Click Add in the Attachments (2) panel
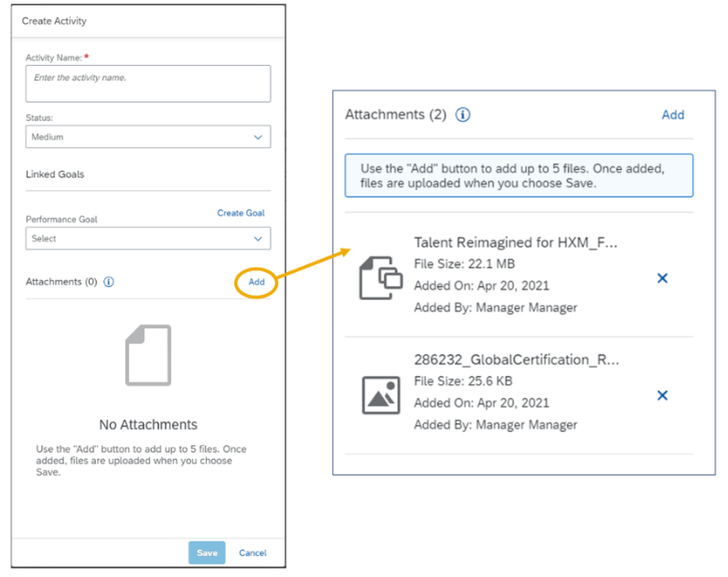 click(672, 115)
